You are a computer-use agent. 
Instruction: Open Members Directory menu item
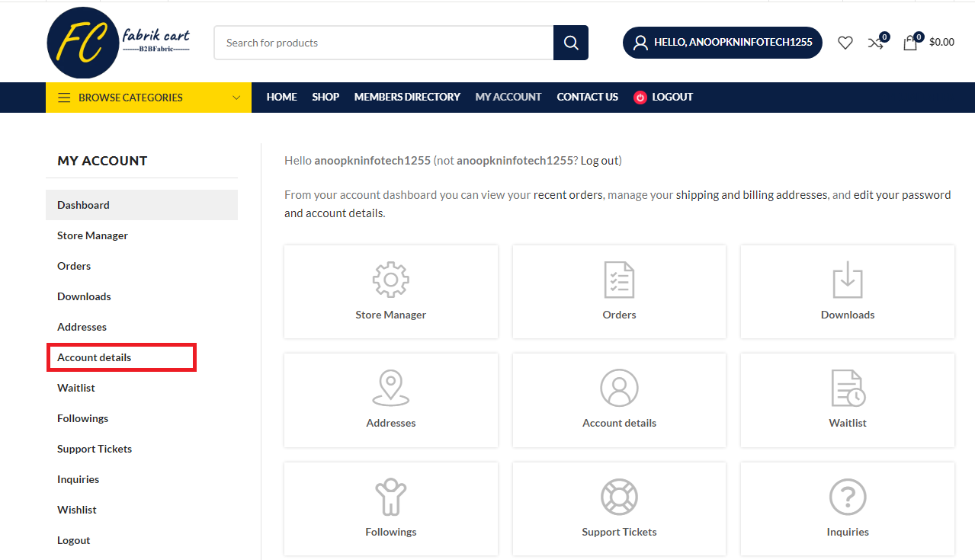[x=407, y=97]
